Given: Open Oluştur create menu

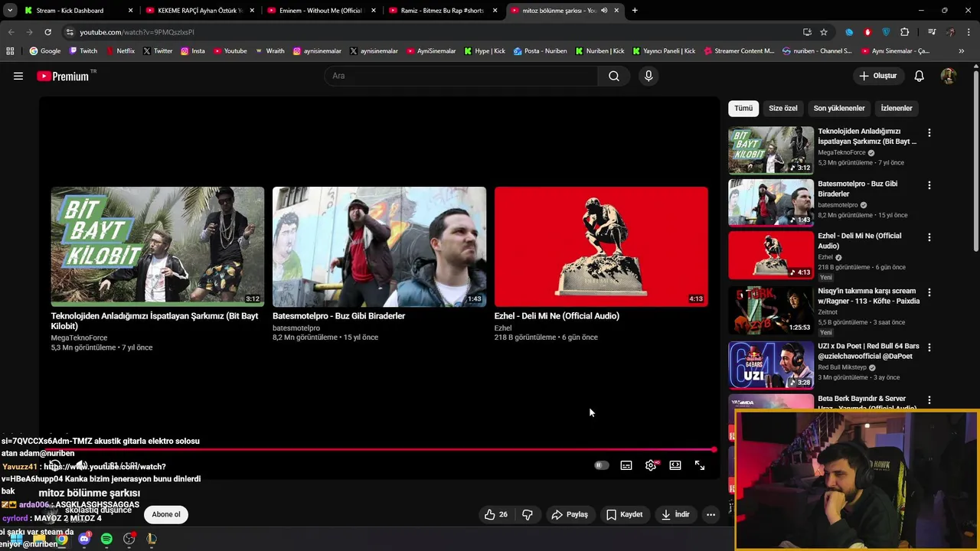Looking at the screenshot, I should point(877,76).
